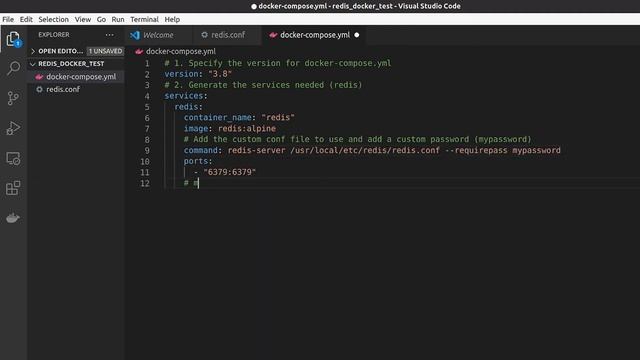Click the redis:alpine image value
The width and height of the screenshot is (640, 360).
pos(247,129)
